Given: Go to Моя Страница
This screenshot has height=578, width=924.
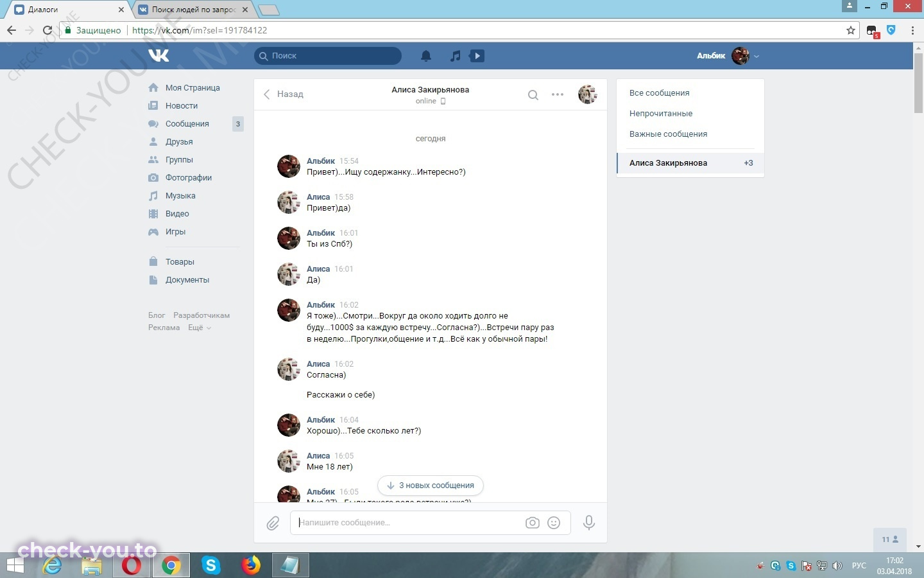Looking at the screenshot, I should [193, 88].
